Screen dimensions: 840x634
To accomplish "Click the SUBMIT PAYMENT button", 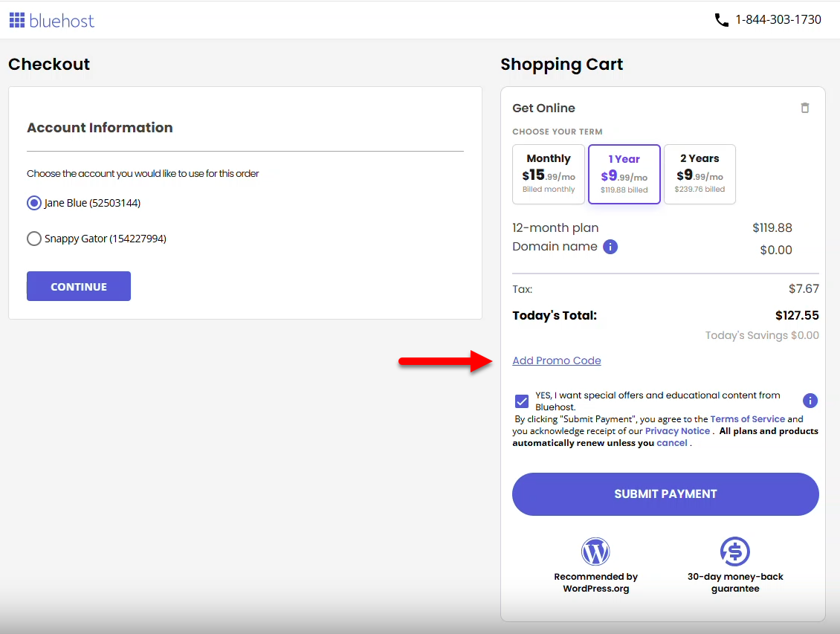I will tap(665, 494).
